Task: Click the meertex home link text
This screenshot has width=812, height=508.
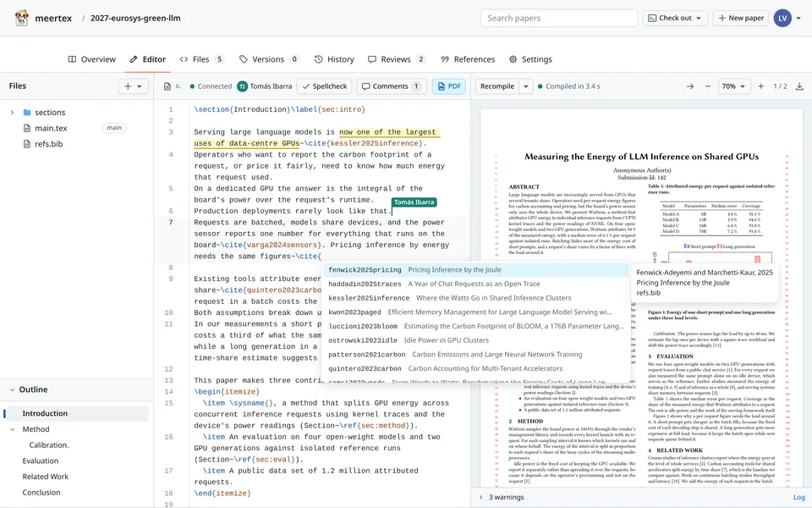Action: click(53, 18)
